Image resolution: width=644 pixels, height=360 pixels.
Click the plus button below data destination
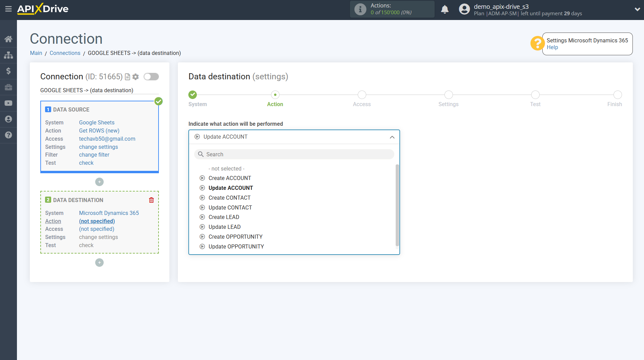coord(99,263)
